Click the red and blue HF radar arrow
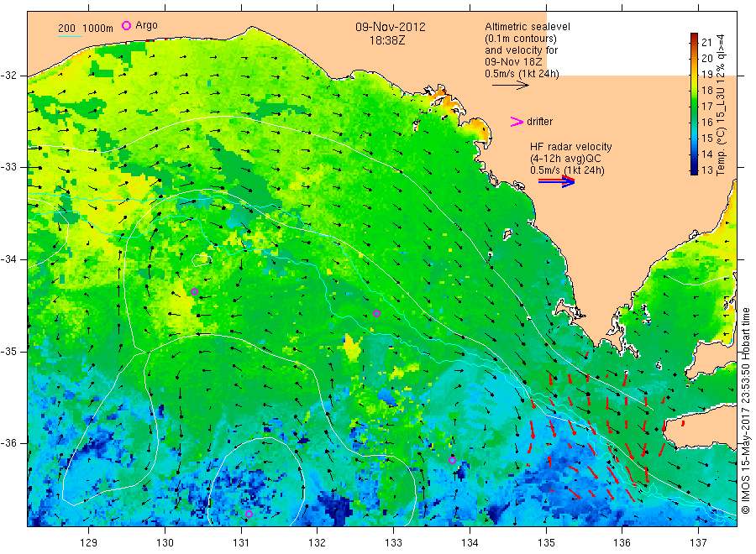This screenshot has width=756, height=554. pos(556,181)
